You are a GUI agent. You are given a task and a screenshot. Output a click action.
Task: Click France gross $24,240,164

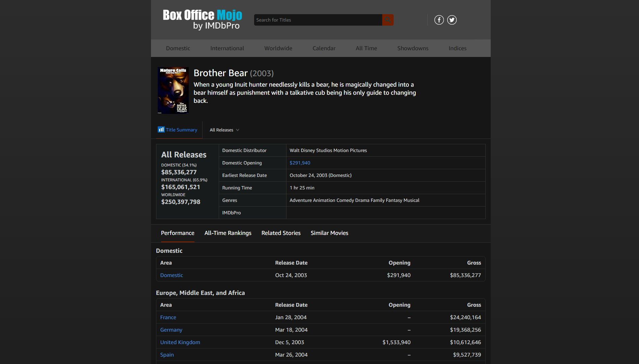[465, 317]
